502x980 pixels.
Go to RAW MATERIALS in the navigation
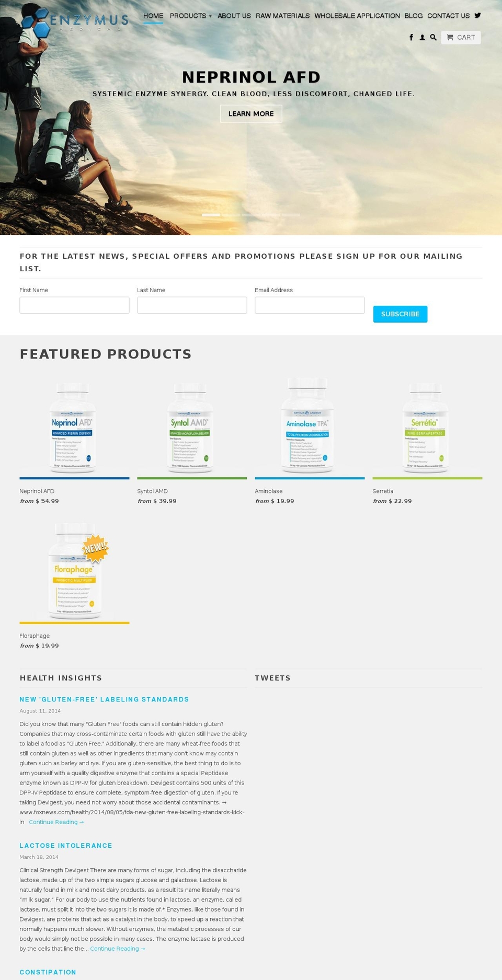point(282,16)
